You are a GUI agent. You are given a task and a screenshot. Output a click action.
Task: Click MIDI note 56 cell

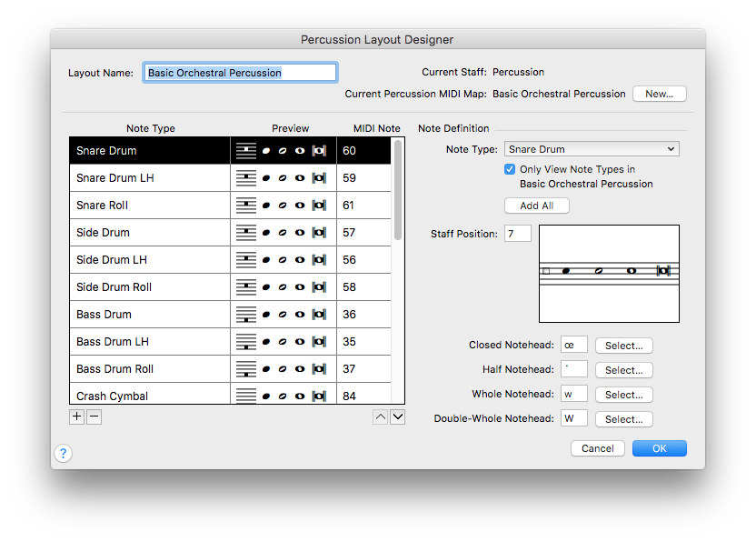click(x=363, y=260)
